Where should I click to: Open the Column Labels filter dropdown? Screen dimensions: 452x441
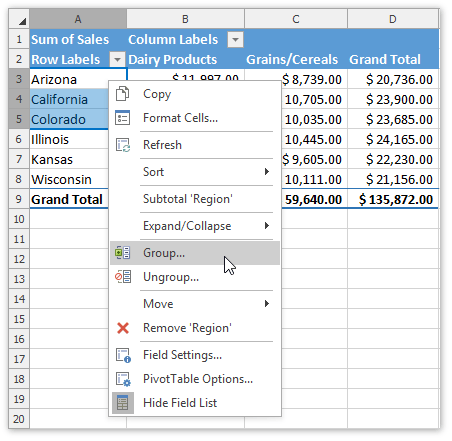pyautogui.click(x=235, y=40)
